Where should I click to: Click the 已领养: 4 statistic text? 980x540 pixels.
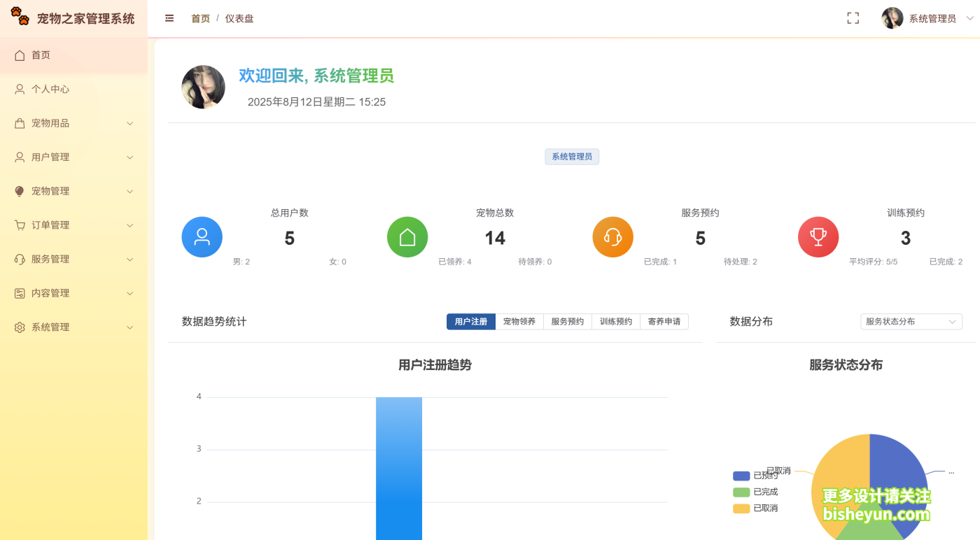(x=455, y=262)
